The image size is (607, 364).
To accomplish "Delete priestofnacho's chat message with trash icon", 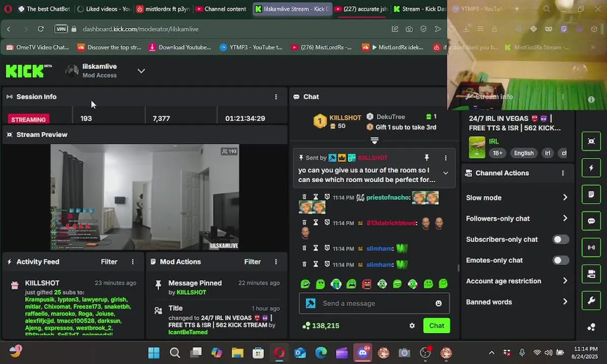I will pos(304,197).
